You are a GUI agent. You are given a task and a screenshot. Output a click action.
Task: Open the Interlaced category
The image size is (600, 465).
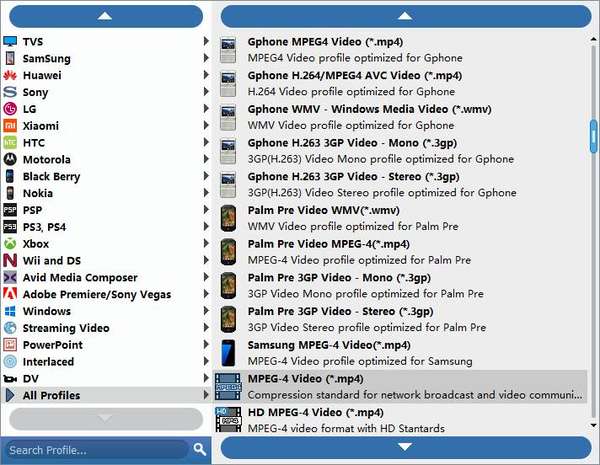click(106, 361)
